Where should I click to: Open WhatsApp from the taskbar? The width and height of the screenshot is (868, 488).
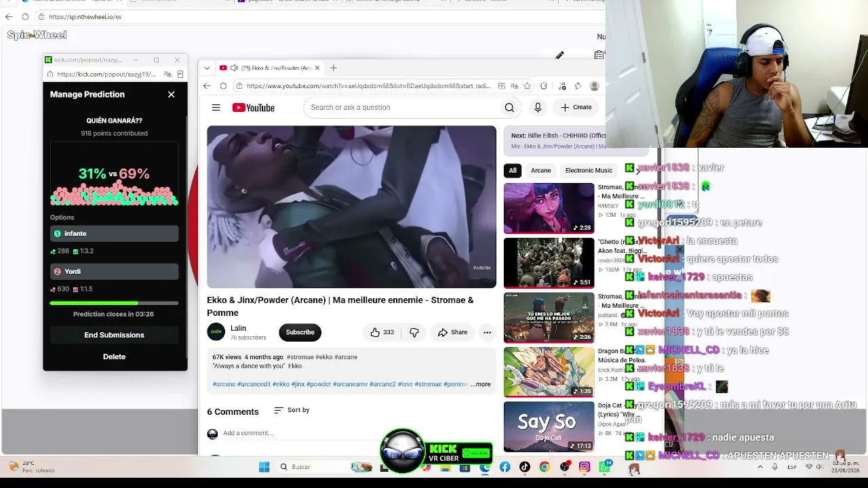(x=604, y=467)
